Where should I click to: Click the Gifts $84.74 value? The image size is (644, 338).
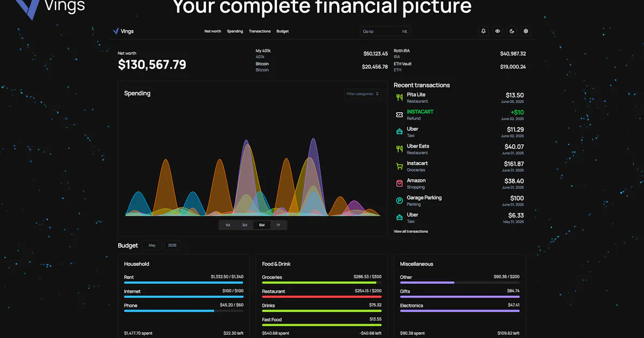pyautogui.click(x=513, y=291)
